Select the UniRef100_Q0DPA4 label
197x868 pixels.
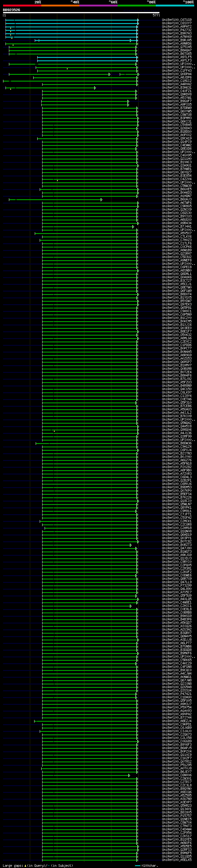(177, 74)
